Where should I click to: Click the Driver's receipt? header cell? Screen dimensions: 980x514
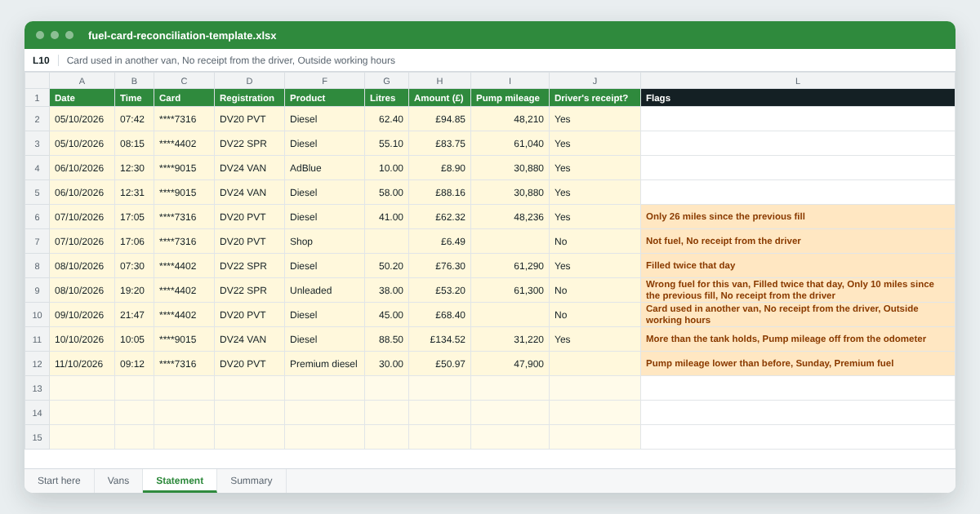595,98
